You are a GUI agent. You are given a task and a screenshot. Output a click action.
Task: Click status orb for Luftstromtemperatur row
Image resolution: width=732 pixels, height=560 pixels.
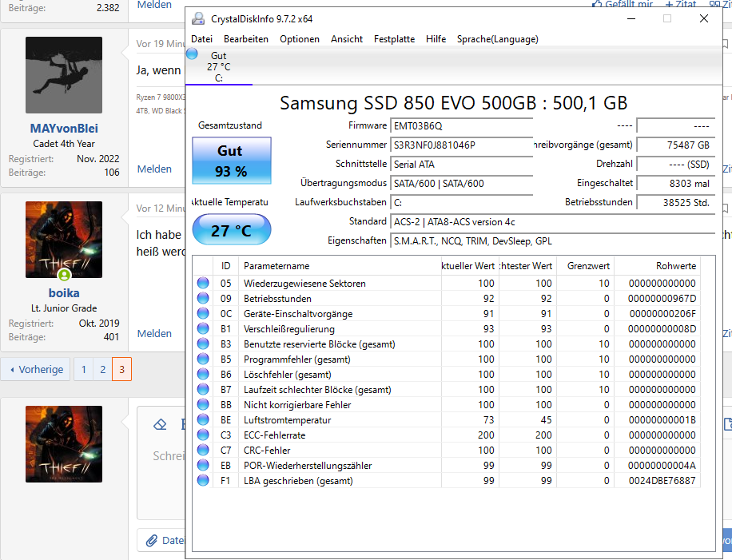(x=203, y=419)
